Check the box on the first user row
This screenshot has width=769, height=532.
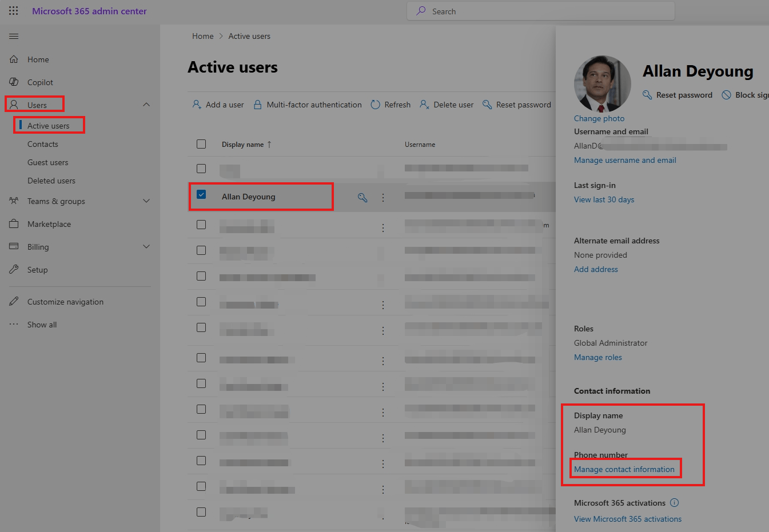[x=201, y=168]
